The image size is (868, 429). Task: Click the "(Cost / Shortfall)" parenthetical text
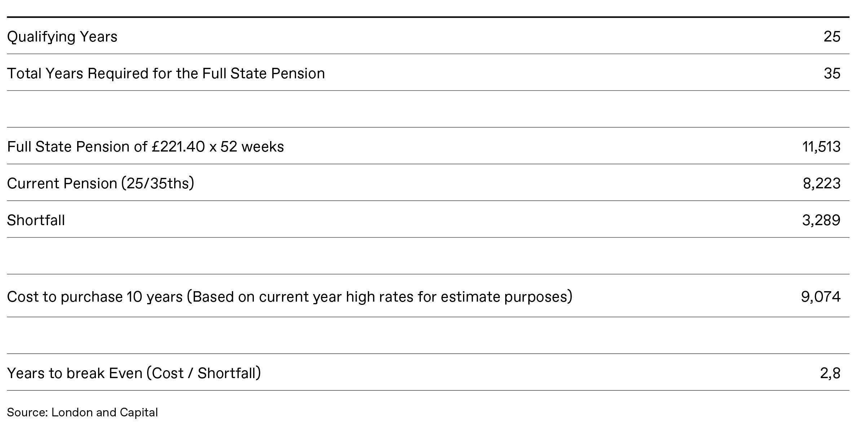[x=203, y=373]
